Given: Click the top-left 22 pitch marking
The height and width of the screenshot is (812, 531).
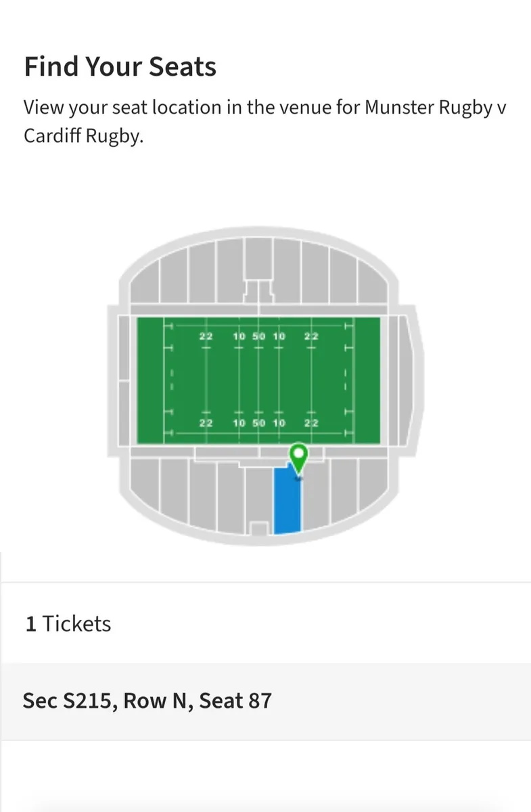Looking at the screenshot, I should [206, 336].
